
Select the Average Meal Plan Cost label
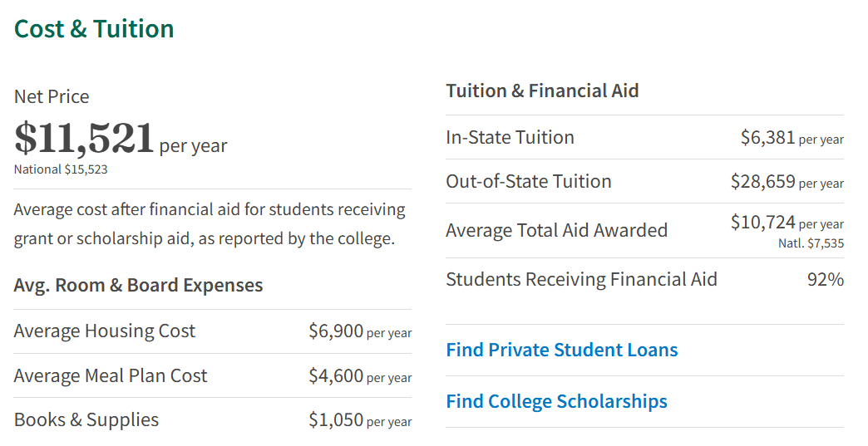[x=111, y=375]
